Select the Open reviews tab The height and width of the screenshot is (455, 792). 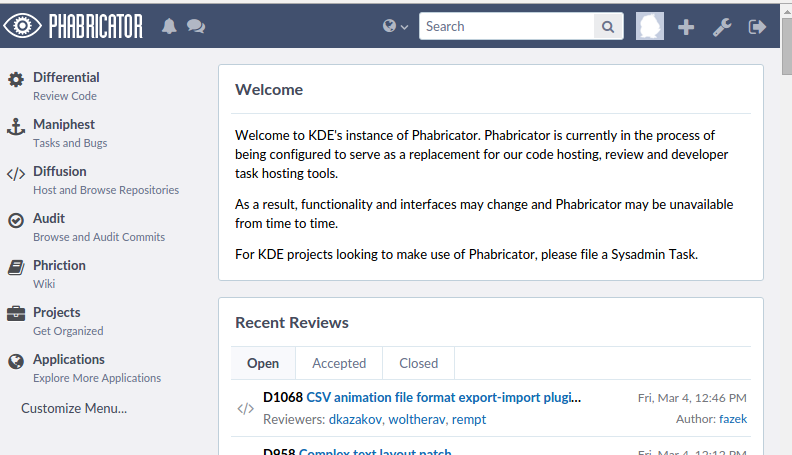point(263,363)
